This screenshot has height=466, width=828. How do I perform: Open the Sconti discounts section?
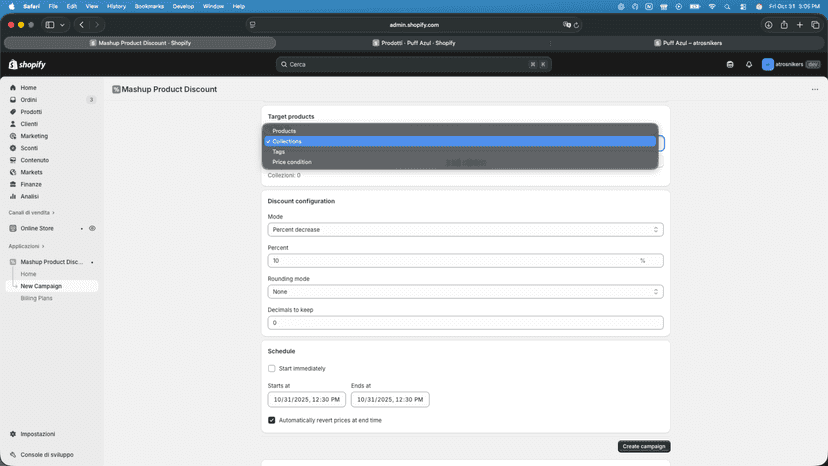pyautogui.click(x=29, y=148)
